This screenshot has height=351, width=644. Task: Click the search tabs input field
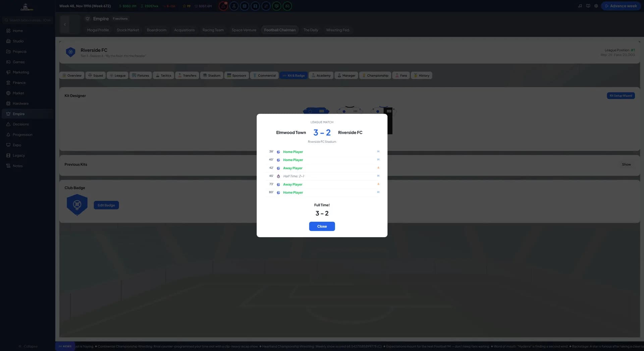pos(28,20)
